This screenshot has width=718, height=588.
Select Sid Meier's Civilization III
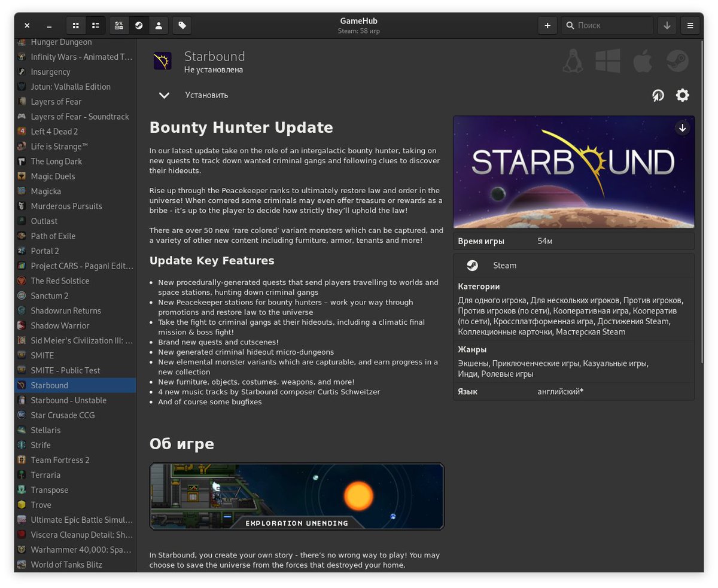[x=75, y=341]
